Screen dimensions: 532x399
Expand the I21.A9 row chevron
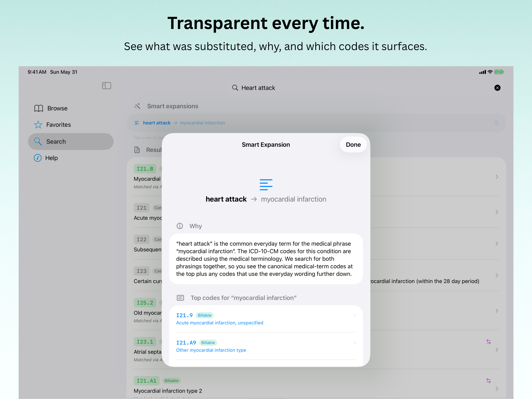[355, 343]
